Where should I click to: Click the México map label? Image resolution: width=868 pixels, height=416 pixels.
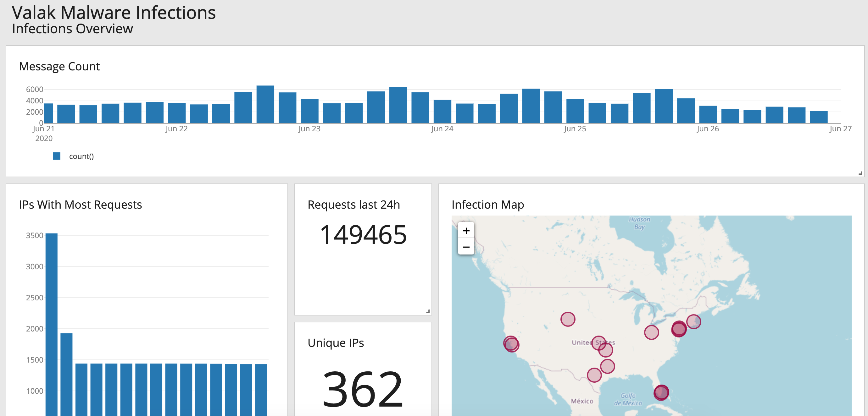pyautogui.click(x=582, y=401)
